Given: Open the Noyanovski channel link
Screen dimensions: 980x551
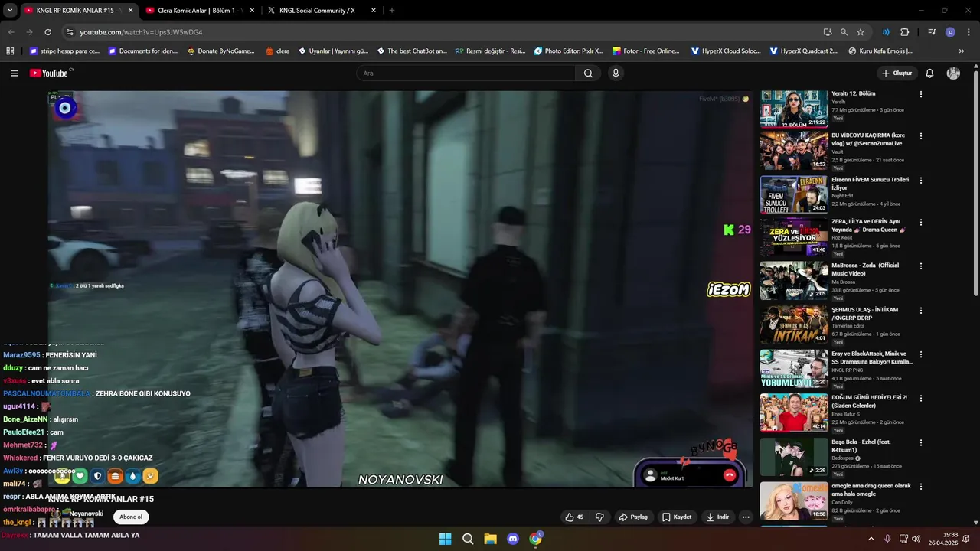Looking at the screenshot, I should tap(86, 514).
